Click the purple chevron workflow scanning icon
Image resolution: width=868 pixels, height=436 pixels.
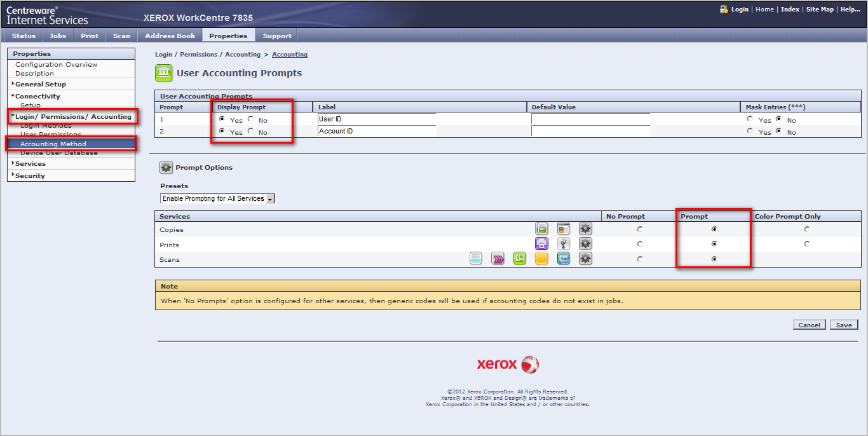pyautogui.click(x=498, y=259)
